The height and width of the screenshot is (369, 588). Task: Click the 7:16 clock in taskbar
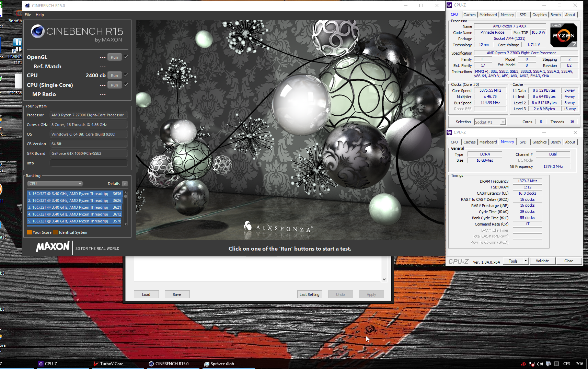579,364
